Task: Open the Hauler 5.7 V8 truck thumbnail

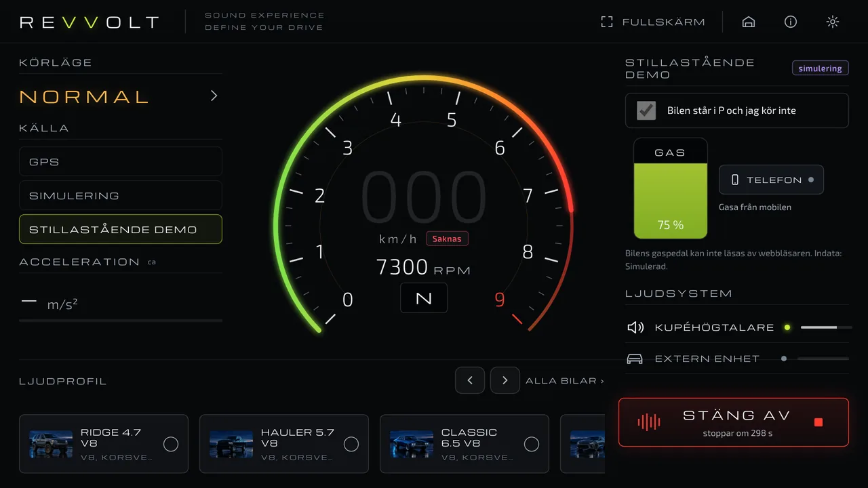Action: click(x=231, y=444)
